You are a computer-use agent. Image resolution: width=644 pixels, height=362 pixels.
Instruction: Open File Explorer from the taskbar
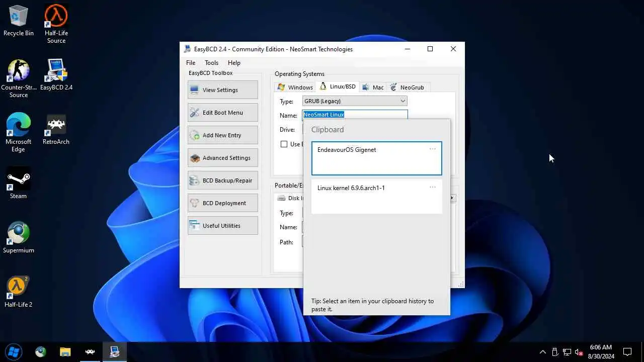click(65, 351)
